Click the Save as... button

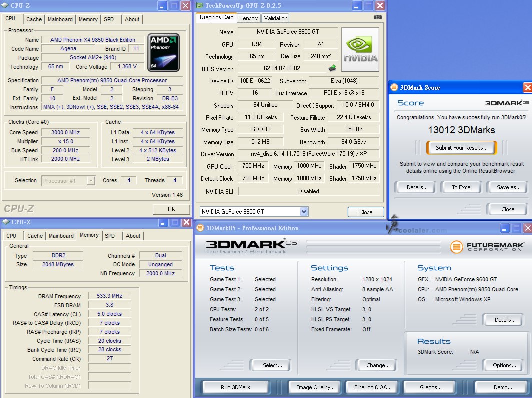508,187
